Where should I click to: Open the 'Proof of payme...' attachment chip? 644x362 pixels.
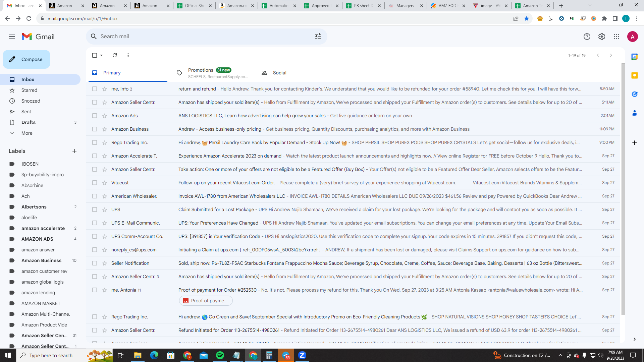(x=206, y=301)
